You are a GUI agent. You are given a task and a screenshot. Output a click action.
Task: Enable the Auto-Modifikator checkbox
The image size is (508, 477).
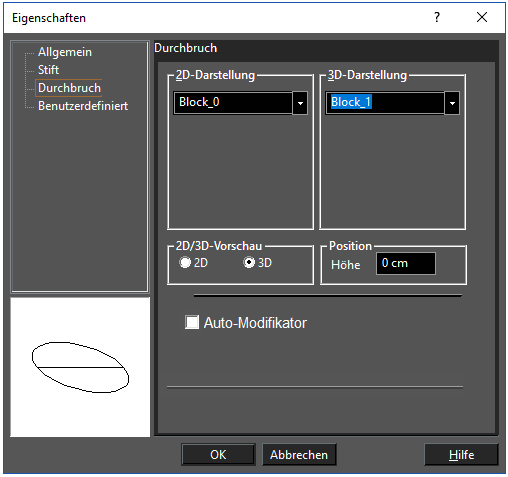pyautogui.click(x=192, y=322)
